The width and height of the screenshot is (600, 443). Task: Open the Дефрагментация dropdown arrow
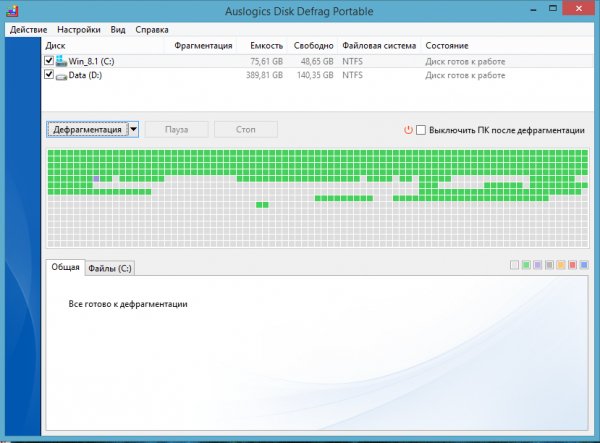[133, 129]
